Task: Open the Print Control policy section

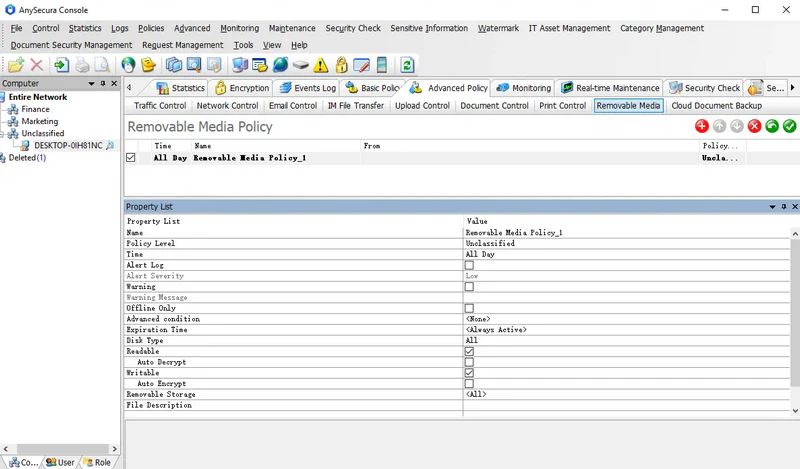Action: [562, 106]
